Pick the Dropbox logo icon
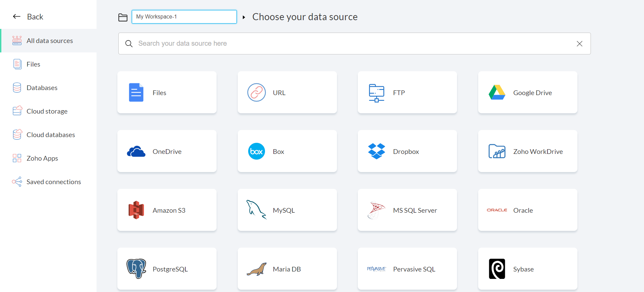This screenshot has width=644, height=292. pos(377,151)
